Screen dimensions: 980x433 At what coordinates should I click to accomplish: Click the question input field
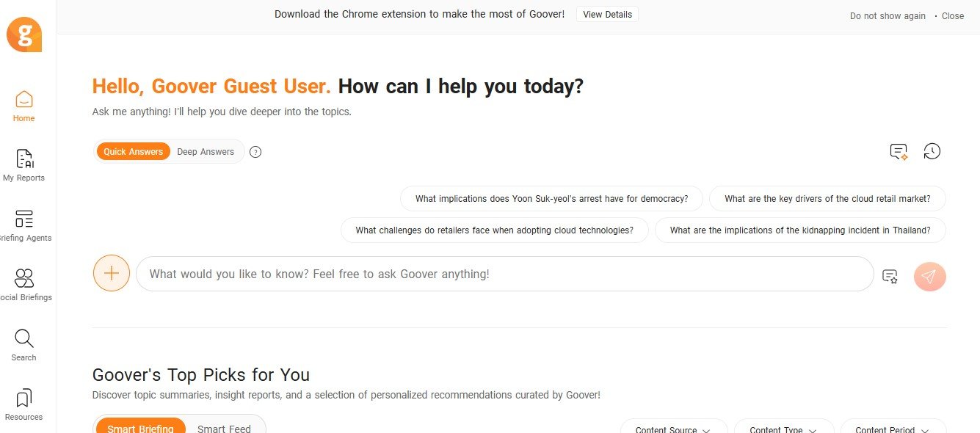pyautogui.click(x=504, y=274)
